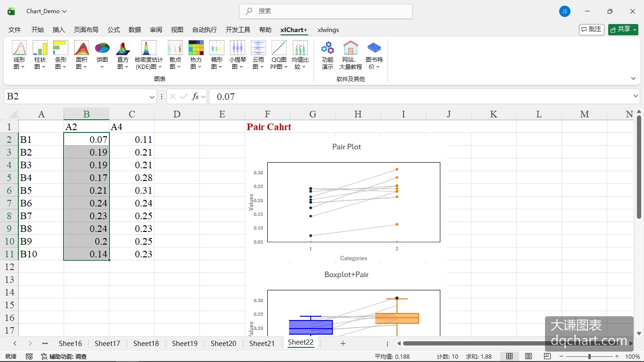The height and width of the screenshot is (362, 644).
Task: Open the 条形图 bar chart gallery
Action: (x=61, y=55)
